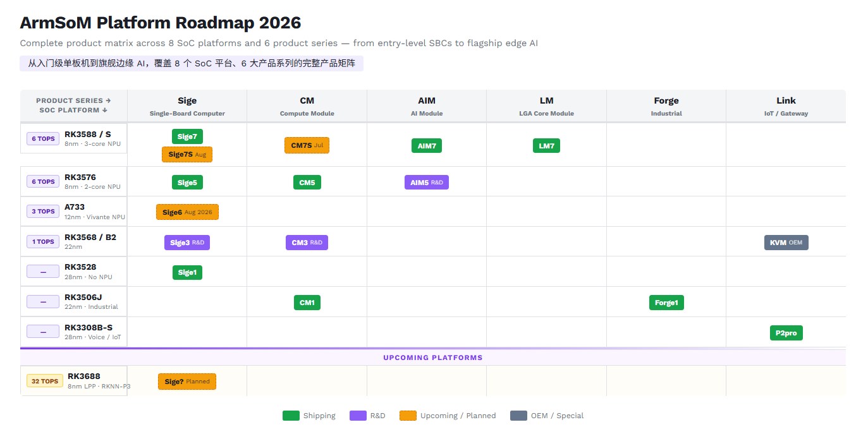This screenshot has width=868, height=427.
Task: Click the ArmSoM Platform Roadmap 2026 title
Action: tap(161, 23)
